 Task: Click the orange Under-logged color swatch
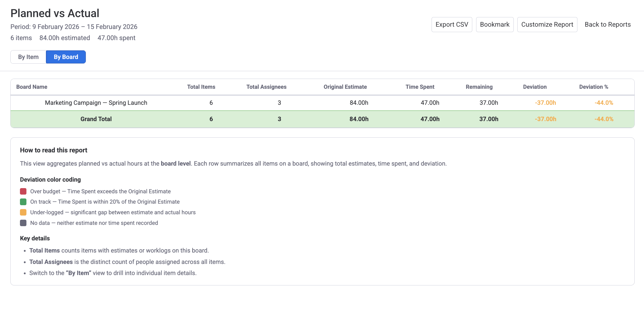[23, 212]
